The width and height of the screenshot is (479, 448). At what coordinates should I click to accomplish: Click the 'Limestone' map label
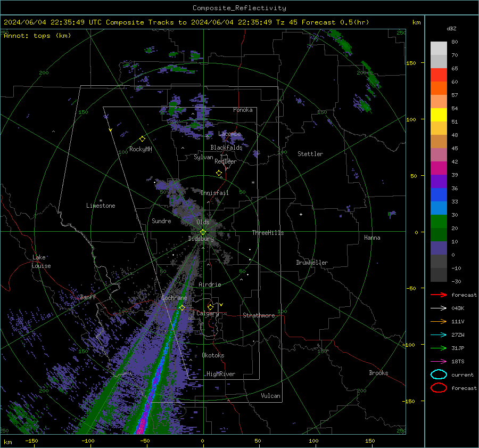tap(101, 206)
